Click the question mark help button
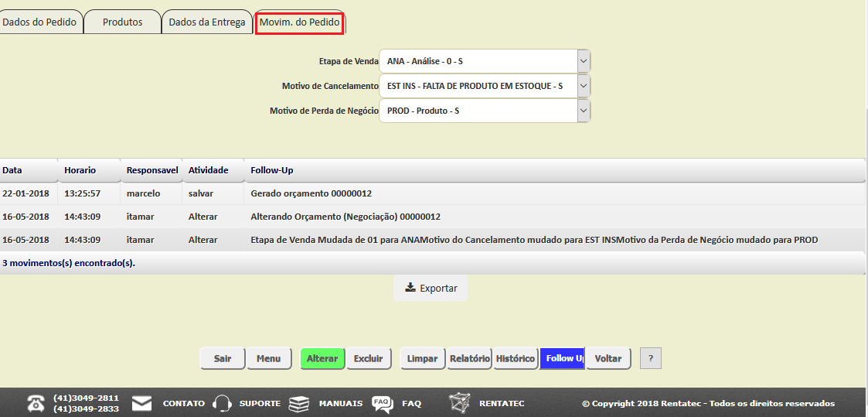This screenshot has width=868, height=417. (x=651, y=358)
